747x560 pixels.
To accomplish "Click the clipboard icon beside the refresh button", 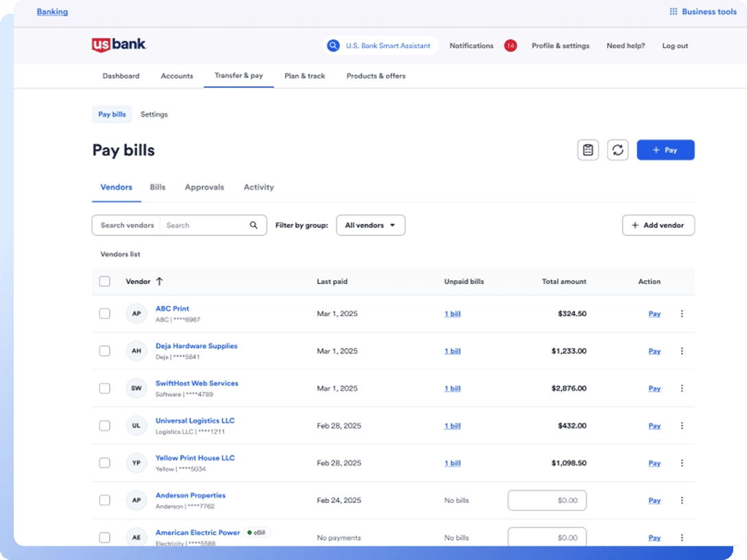I will (x=588, y=150).
